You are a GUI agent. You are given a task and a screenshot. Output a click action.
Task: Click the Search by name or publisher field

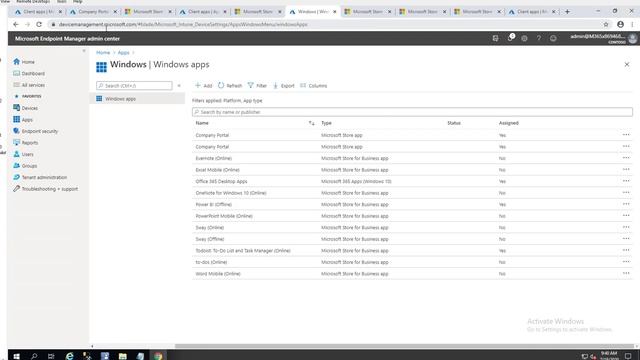(x=412, y=112)
